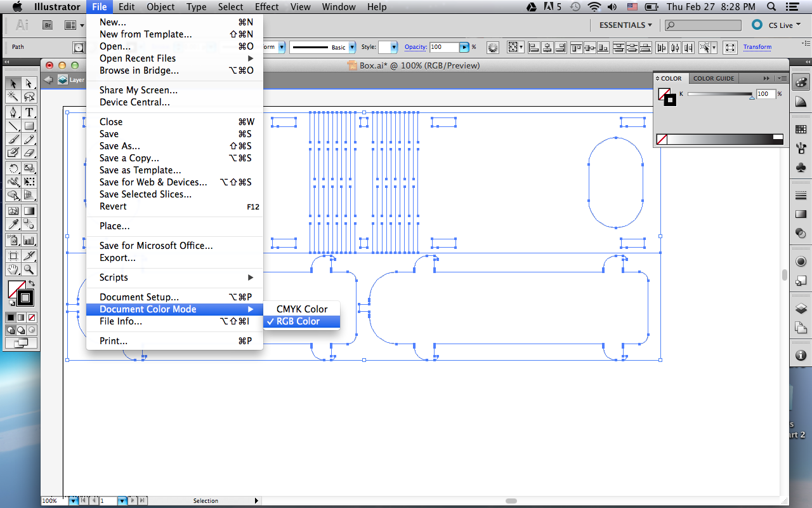Select the Zoom magnifier tool
Screen dimensions: 812x508
click(x=29, y=269)
